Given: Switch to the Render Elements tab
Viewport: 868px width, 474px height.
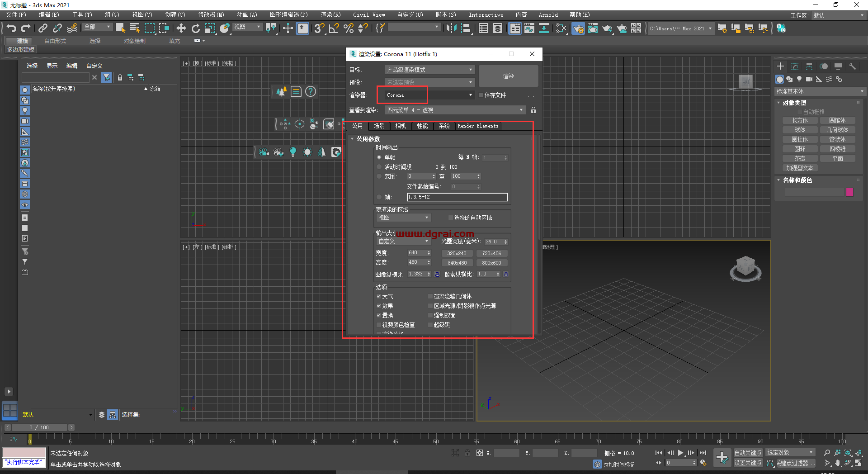Looking at the screenshot, I should pos(478,126).
